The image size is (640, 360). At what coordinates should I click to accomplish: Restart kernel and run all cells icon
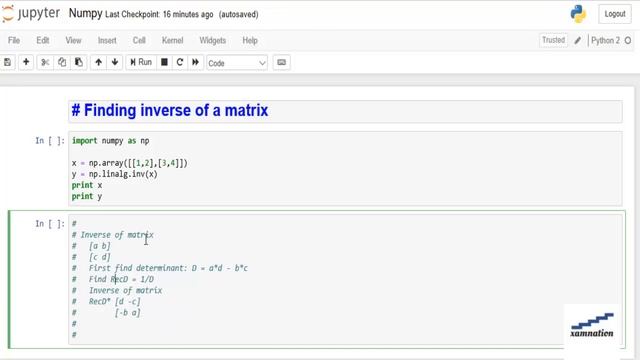(x=196, y=62)
